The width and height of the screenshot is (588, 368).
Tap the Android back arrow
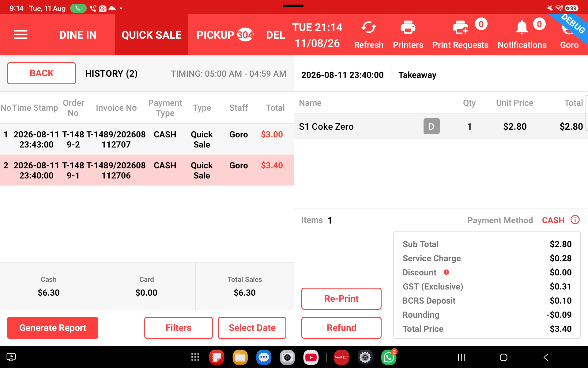(x=546, y=357)
